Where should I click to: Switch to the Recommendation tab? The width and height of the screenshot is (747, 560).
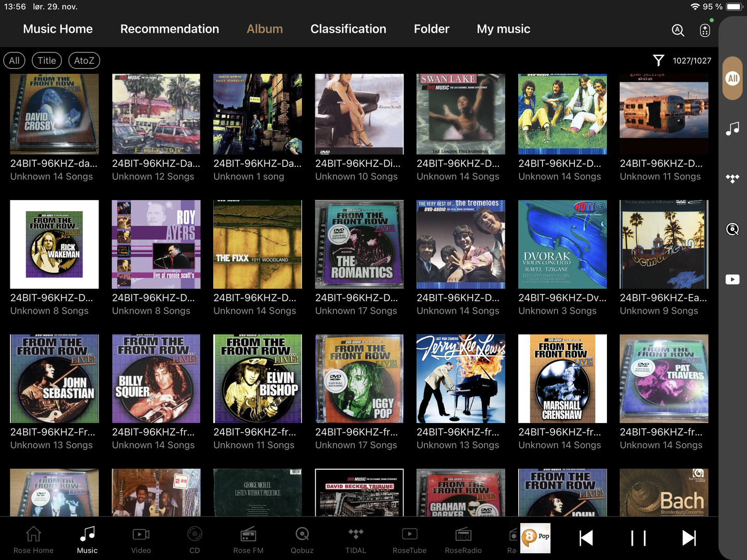[170, 29]
